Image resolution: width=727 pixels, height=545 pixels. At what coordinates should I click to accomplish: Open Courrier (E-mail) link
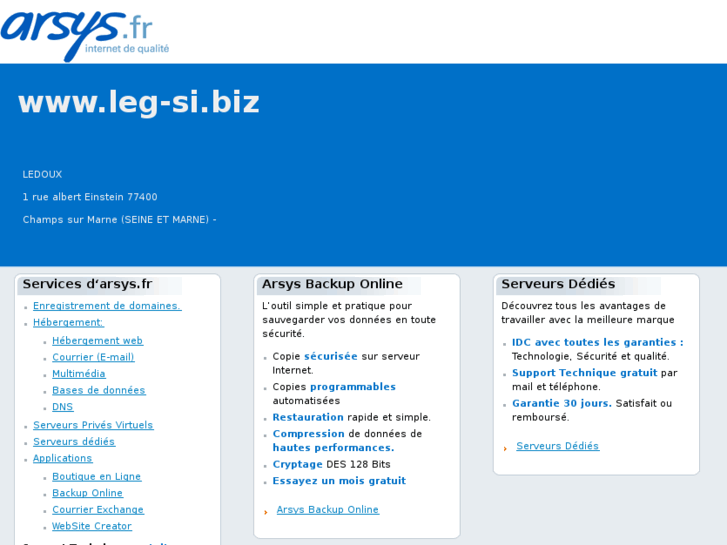click(93, 357)
